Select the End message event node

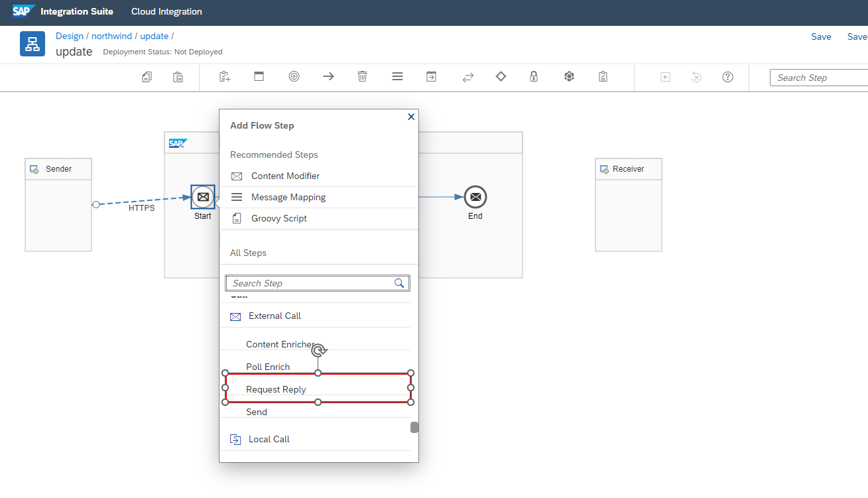(x=475, y=197)
